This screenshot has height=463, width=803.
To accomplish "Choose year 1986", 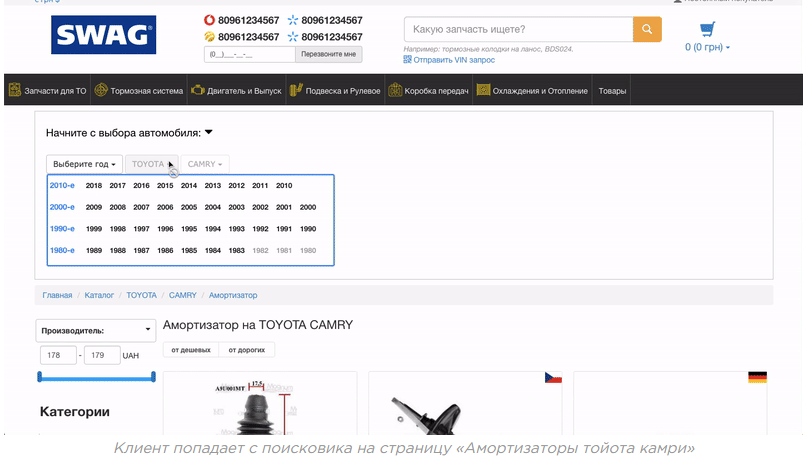I will 165,250.
